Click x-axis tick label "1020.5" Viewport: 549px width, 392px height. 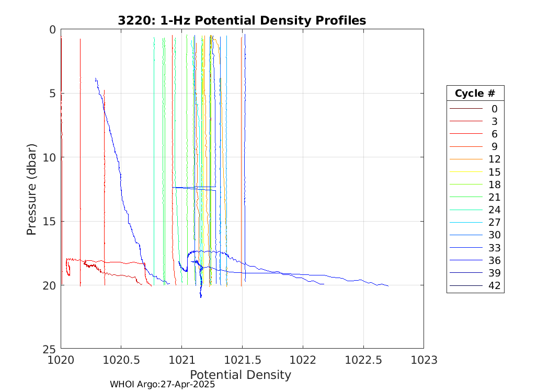point(121,360)
